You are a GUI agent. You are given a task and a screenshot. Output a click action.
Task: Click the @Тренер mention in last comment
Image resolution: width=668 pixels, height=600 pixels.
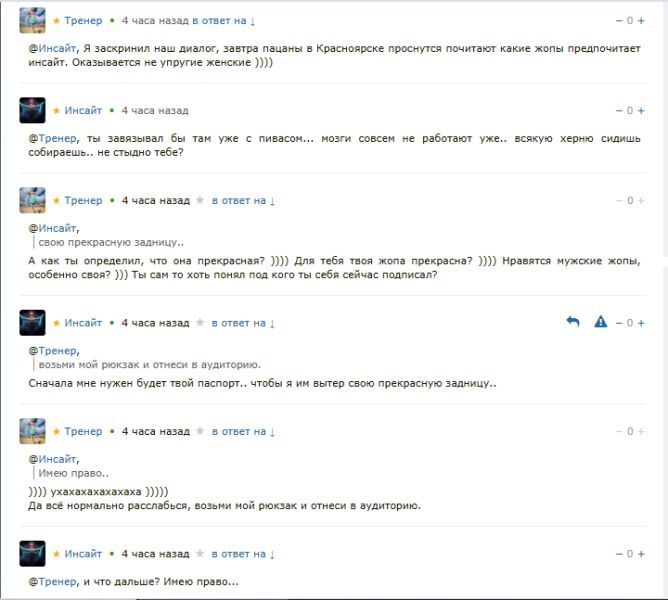pyautogui.click(x=53, y=581)
